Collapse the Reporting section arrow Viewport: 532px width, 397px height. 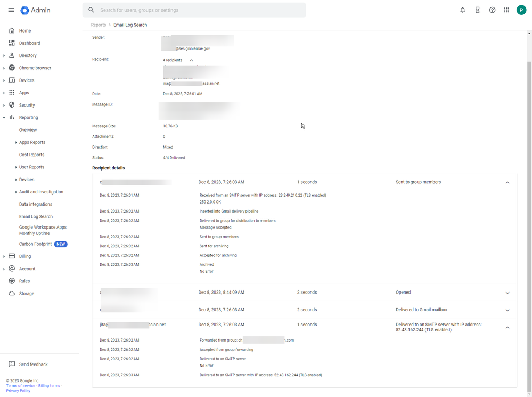[4, 118]
